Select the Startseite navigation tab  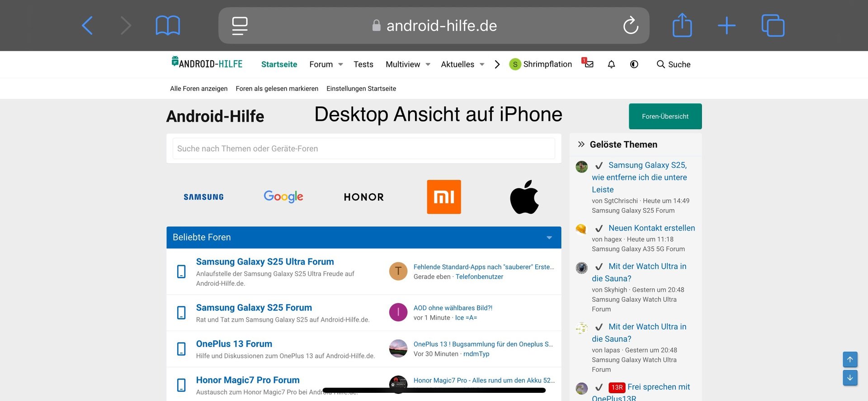click(x=279, y=64)
